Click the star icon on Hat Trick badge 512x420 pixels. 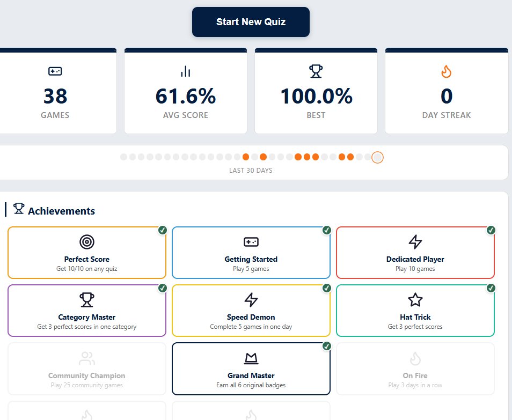[x=415, y=299]
